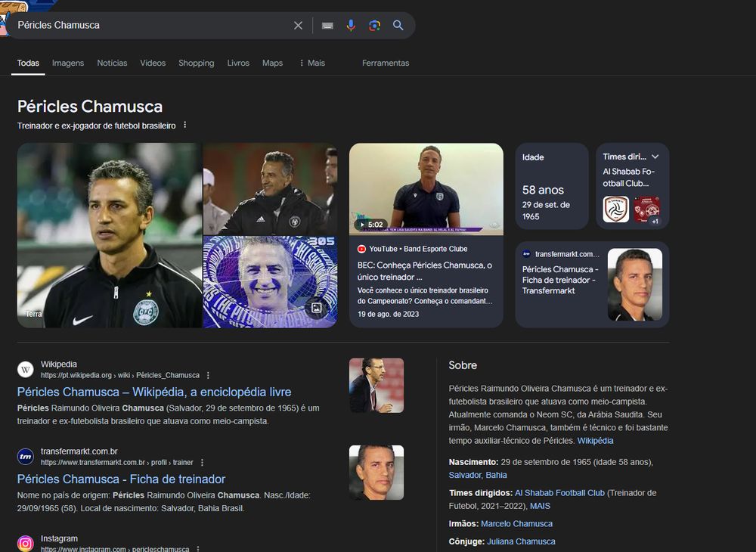This screenshot has height=552, width=756.
Task: Open more options for the Instagram result
Action: [197, 549]
